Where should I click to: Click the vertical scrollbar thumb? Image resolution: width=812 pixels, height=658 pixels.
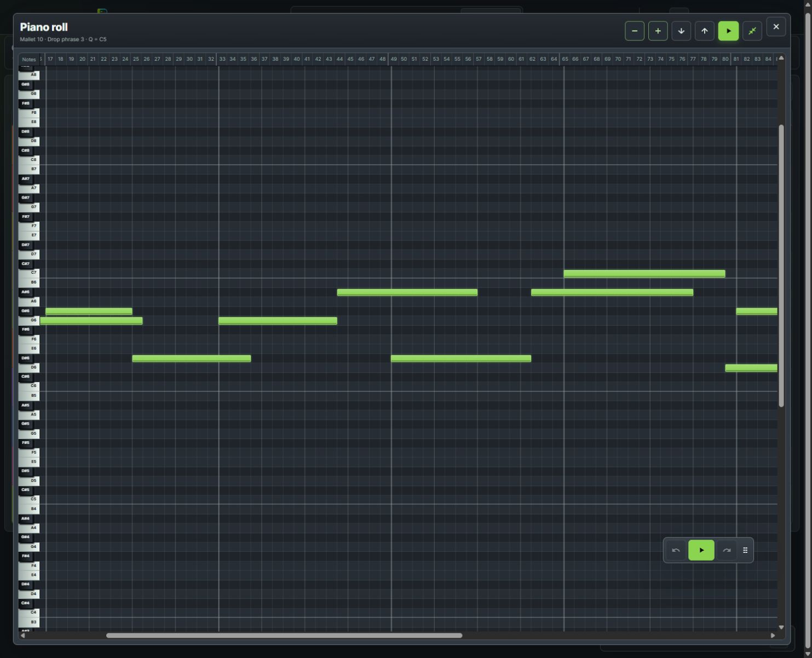pos(781,266)
